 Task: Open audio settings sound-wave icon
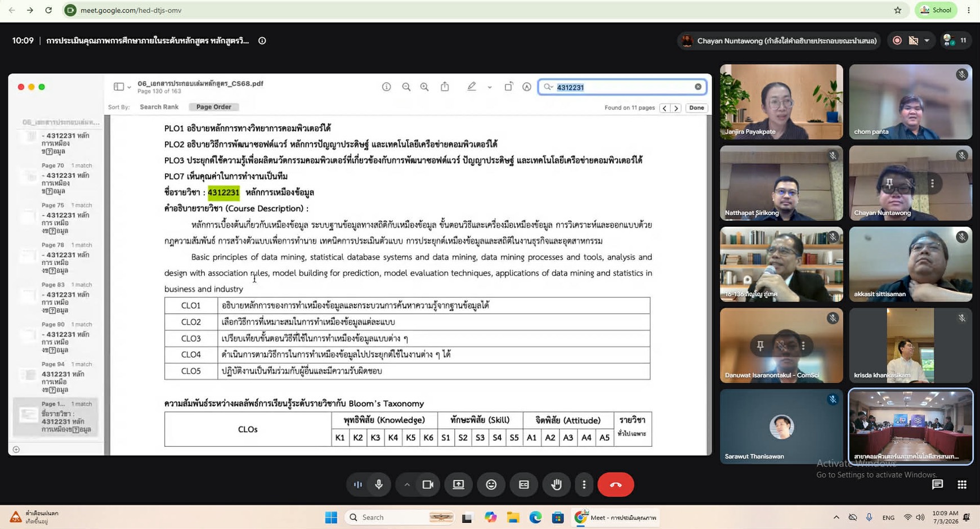[358, 485]
